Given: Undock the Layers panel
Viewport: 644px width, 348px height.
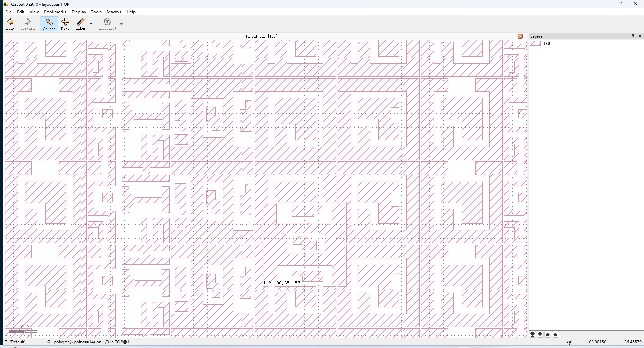Looking at the screenshot, I should [x=633, y=36].
